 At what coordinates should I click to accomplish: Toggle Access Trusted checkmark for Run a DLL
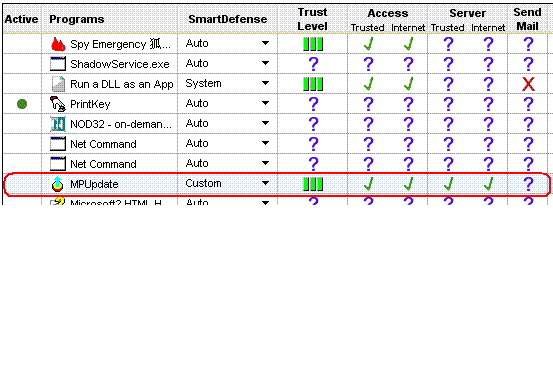(369, 84)
